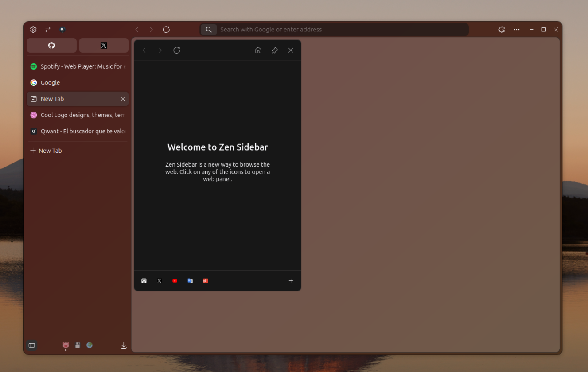Open the Todoist web panel
Screen dimensions: 588x372
click(205, 280)
